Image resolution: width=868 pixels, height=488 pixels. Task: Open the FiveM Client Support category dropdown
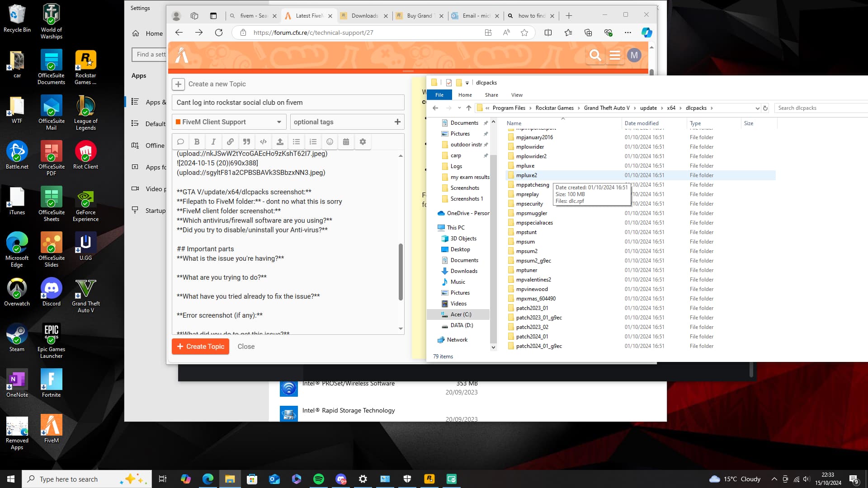(x=230, y=122)
